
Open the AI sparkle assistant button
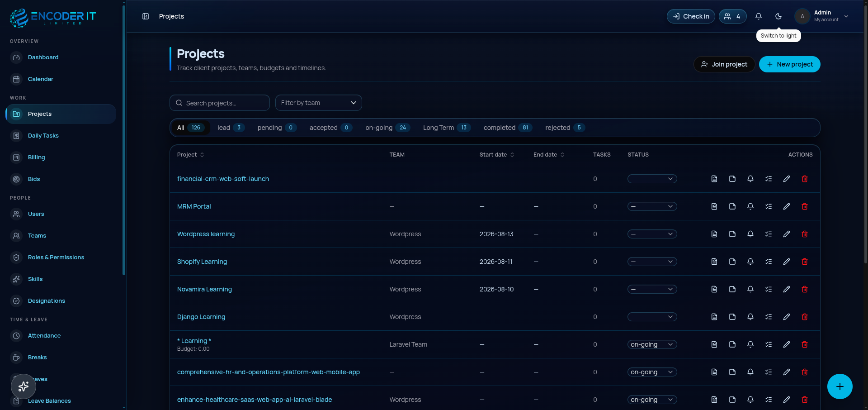[24, 386]
